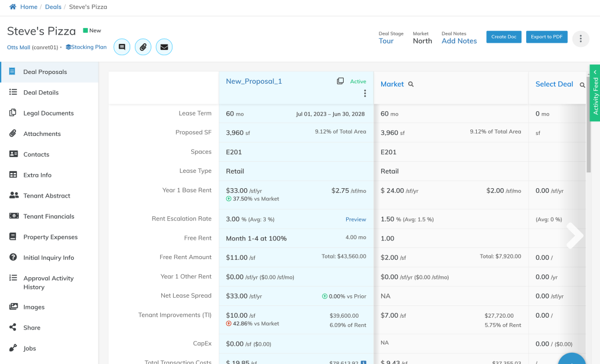Viewport: 600px width, 364px height.
Task: Click the Images sidebar icon
Action: (13, 307)
